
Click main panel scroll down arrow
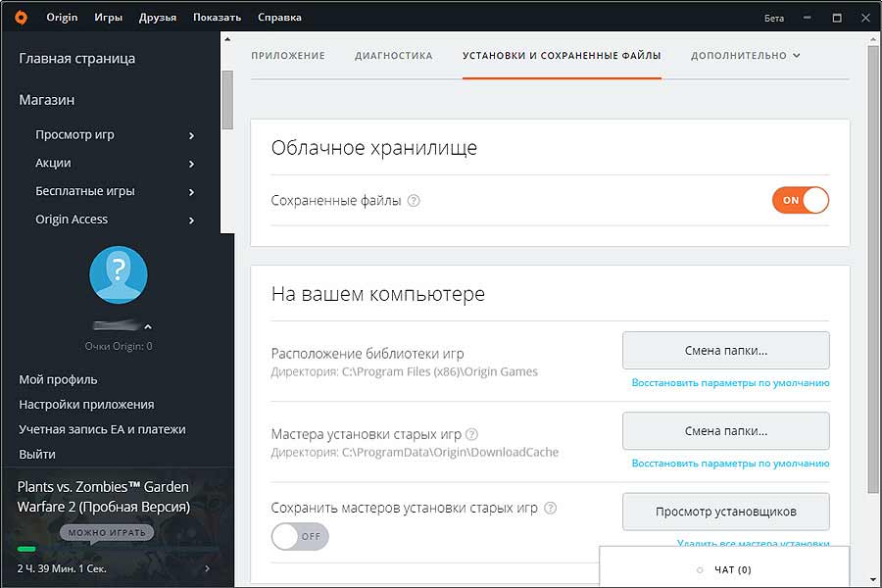point(873,579)
